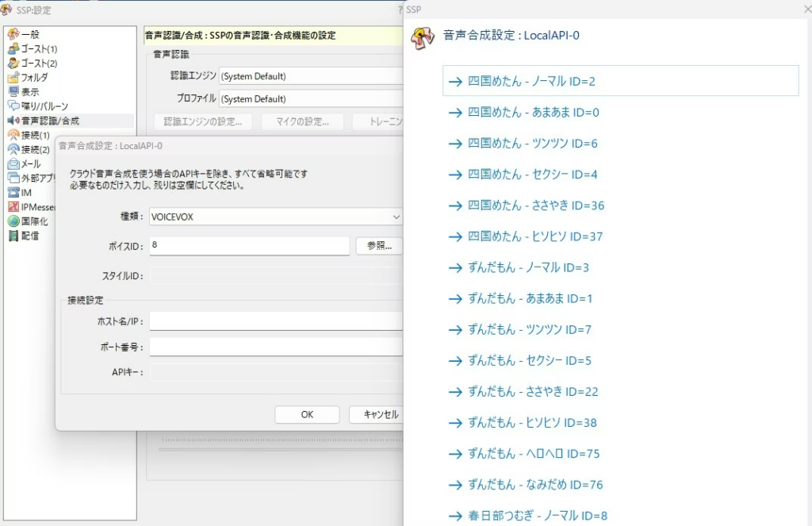Focus the ホスト名/IP text field

(275, 321)
